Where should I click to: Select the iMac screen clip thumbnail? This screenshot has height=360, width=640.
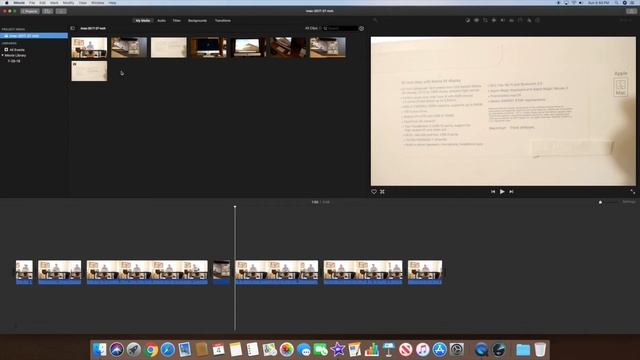coord(209,47)
